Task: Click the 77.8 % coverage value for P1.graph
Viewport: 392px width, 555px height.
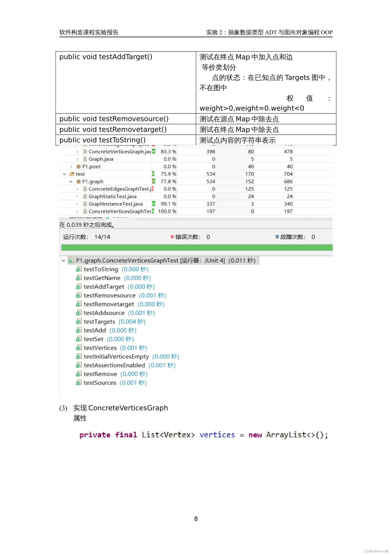Action: tap(169, 182)
